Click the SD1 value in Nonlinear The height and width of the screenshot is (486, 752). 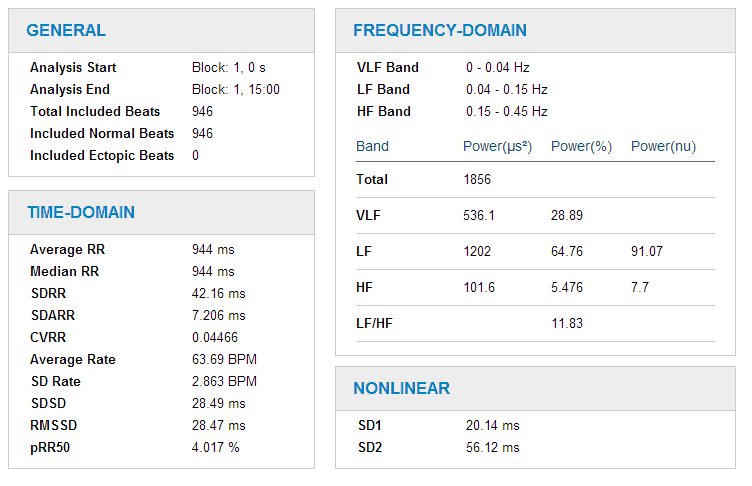492,426
